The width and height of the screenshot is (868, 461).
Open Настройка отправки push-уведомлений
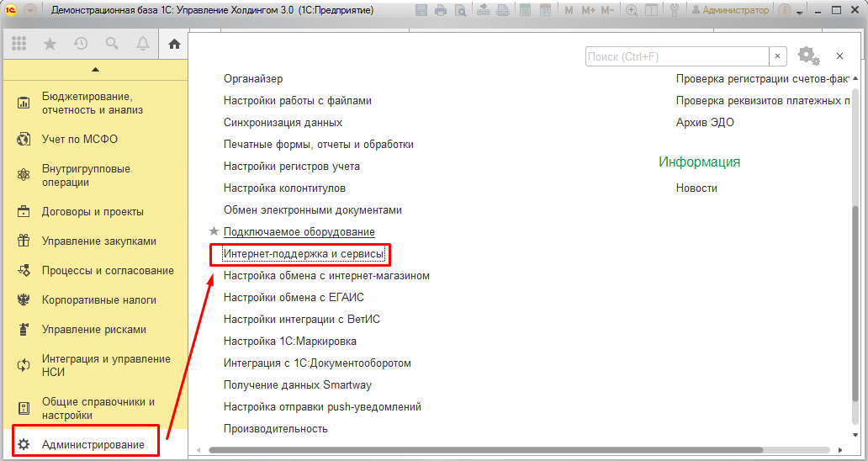[322, 407]
